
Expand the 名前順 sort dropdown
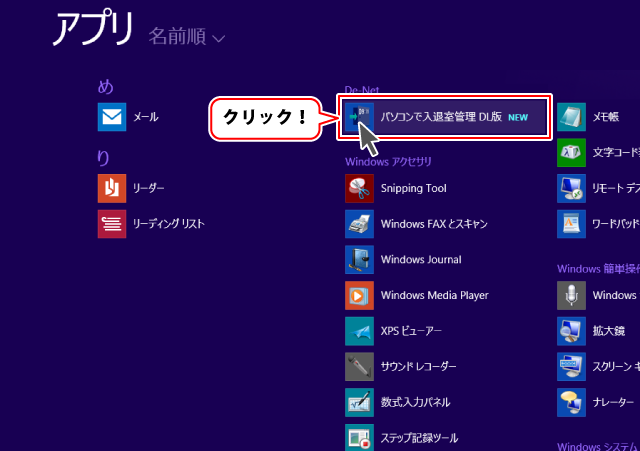[x=178, y=38]
